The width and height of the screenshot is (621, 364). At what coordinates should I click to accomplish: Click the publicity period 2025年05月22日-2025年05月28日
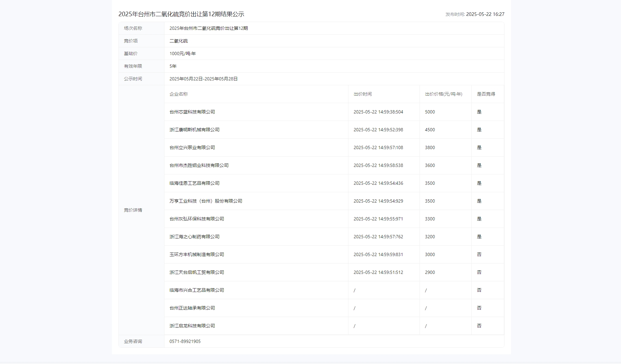(203, 79)
